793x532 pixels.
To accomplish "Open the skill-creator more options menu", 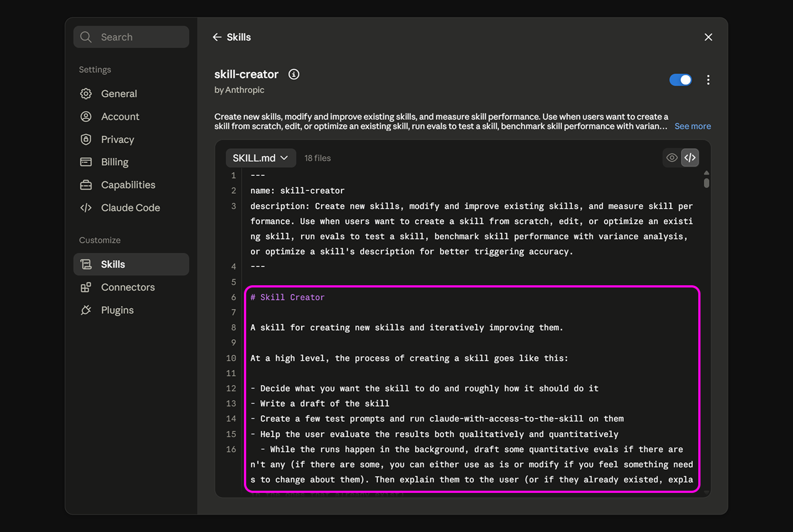I will (708, 80).
